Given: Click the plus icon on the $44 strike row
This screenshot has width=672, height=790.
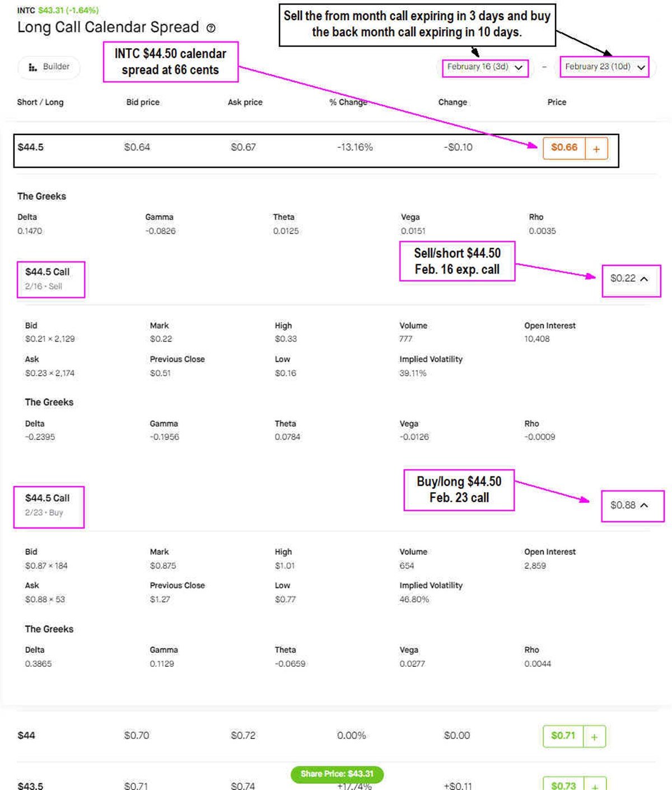Looking at the screenshot, I should (x=594, y=737).
